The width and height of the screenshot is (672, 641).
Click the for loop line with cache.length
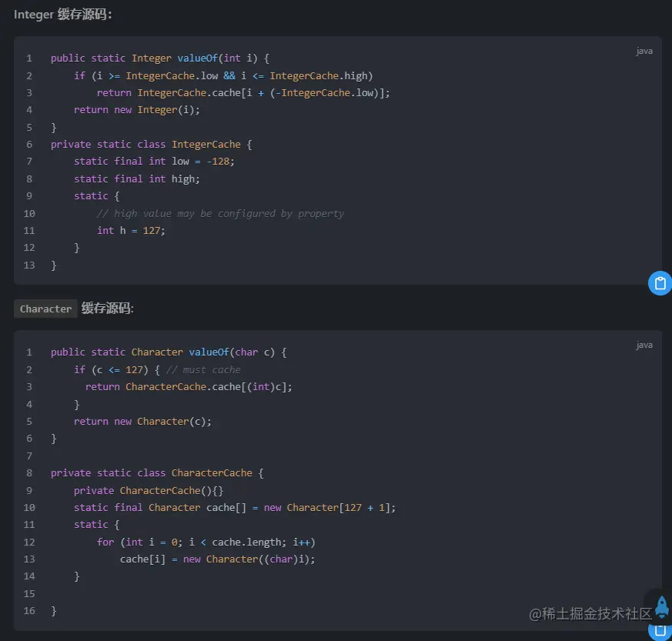click(206, 543)
